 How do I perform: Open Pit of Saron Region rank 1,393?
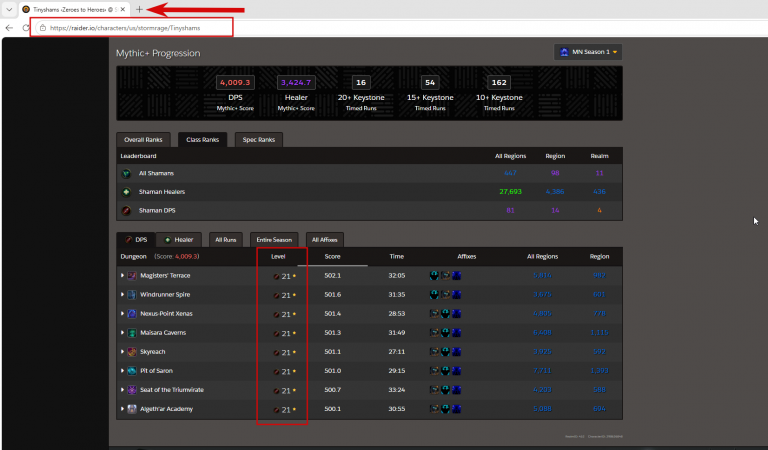tap(600, 371)
